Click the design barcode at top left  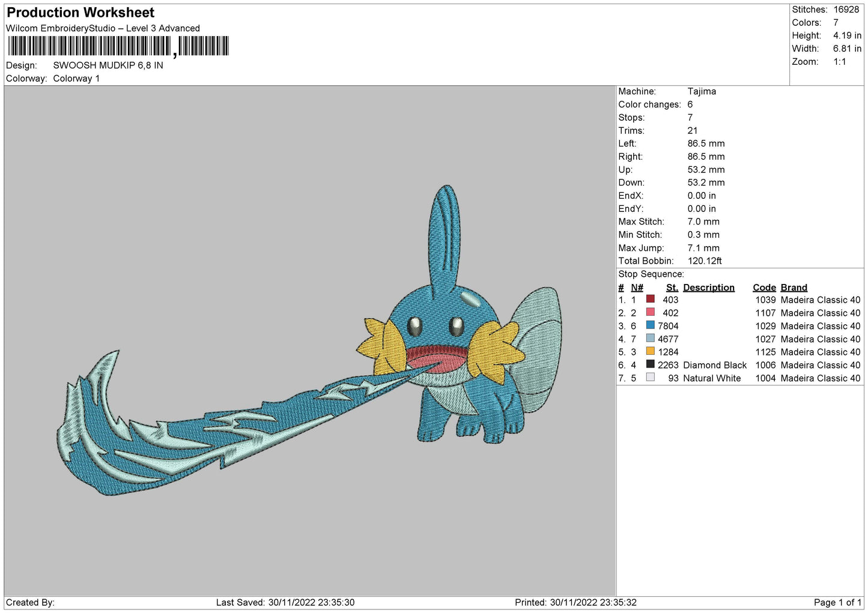click(x=118, y=46)
